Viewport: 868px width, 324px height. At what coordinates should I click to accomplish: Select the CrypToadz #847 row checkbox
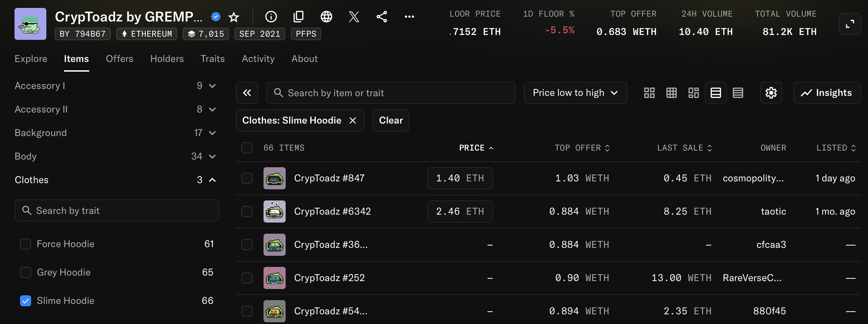coord(247,178)
